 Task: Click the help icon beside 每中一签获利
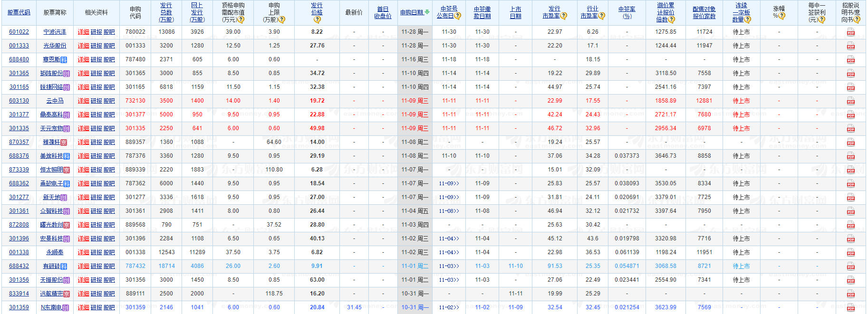point(822,20)
